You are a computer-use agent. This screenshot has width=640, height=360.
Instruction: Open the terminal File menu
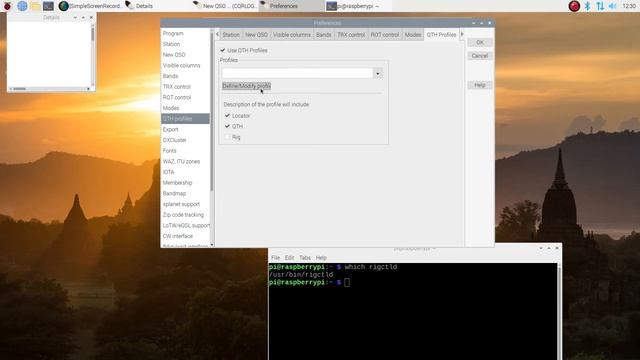point(276,258)
